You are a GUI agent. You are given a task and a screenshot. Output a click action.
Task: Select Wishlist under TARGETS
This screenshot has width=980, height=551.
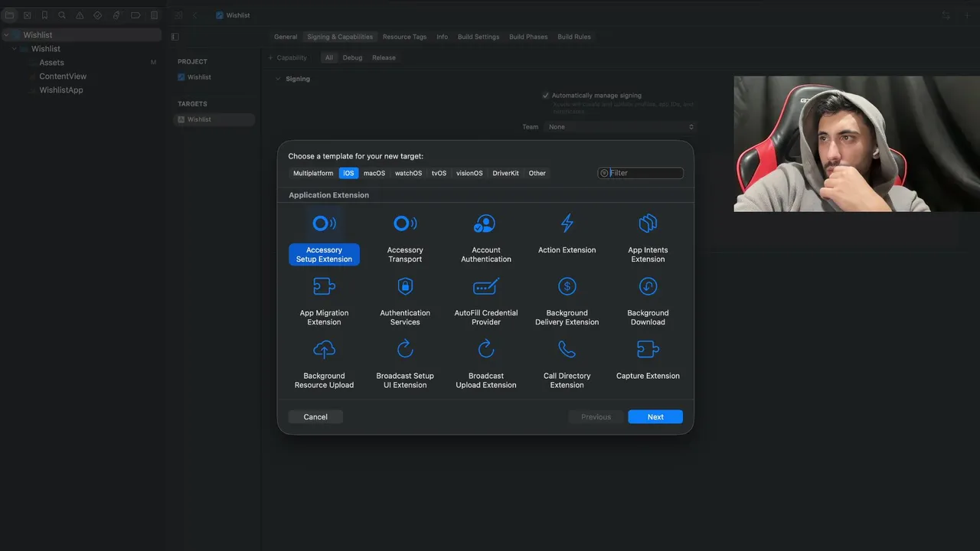pyautogui.click(x=214, y=119)
